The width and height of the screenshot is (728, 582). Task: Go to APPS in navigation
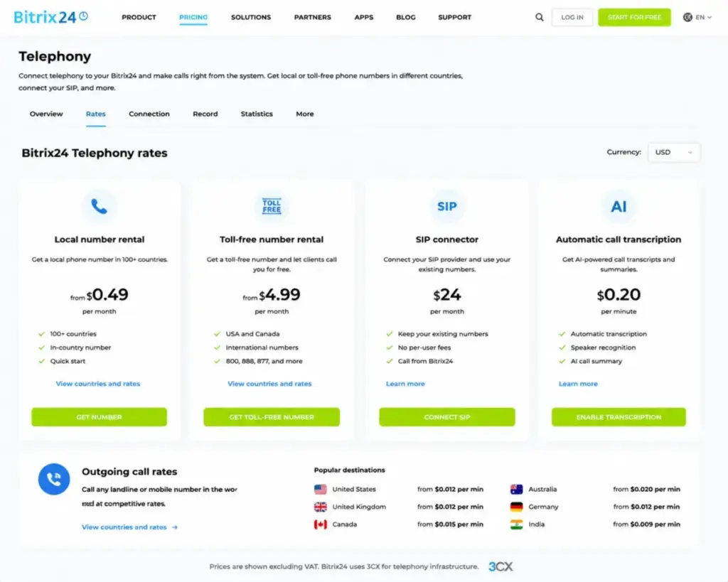[x=363, y=17]
